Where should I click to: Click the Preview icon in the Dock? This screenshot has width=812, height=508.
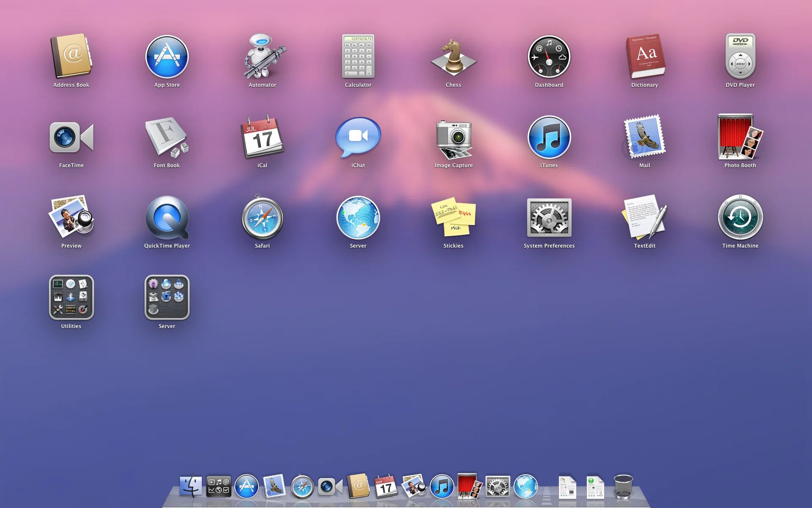[x=414, y=486]
